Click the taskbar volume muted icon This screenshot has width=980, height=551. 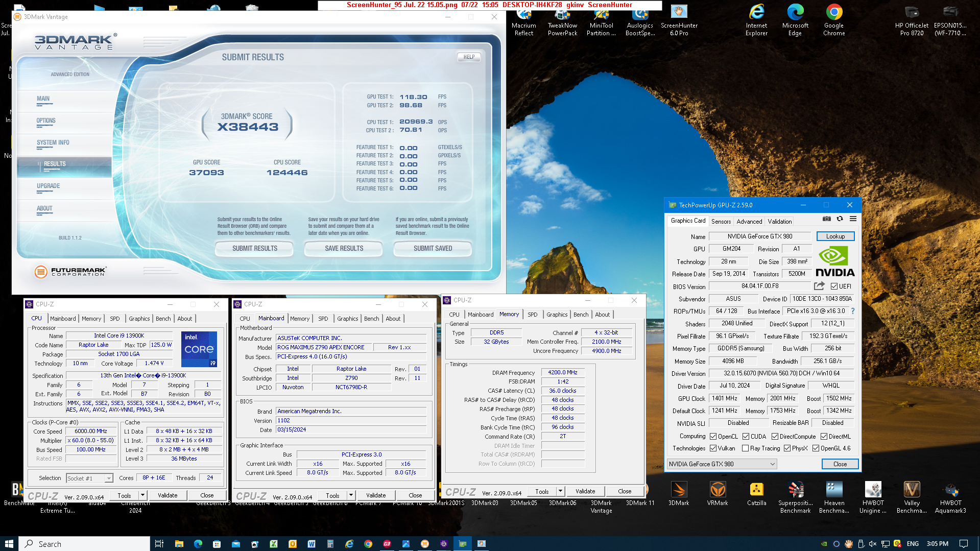[x=873, y=544]
